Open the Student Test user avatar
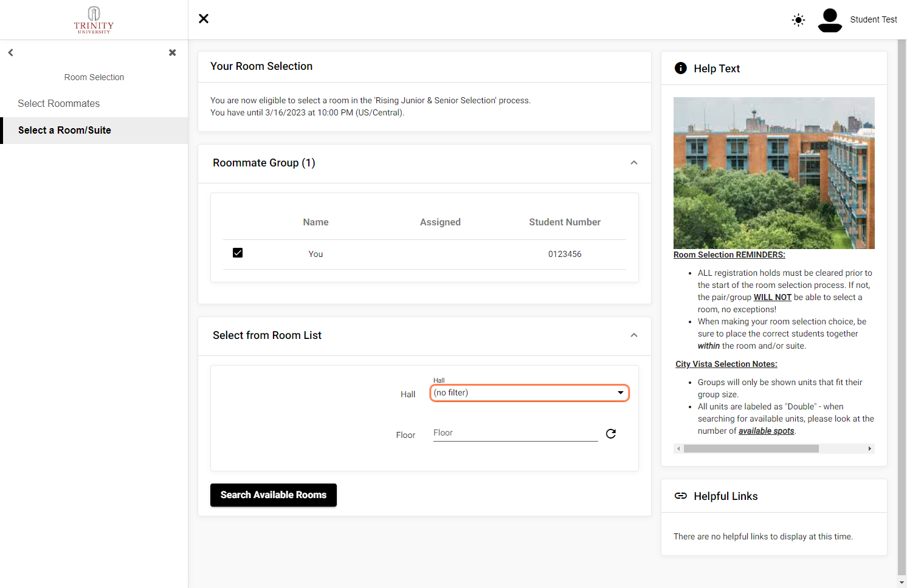Image resolution: width=907 pixels, height=588 pixels. click(x=830, y=20)
